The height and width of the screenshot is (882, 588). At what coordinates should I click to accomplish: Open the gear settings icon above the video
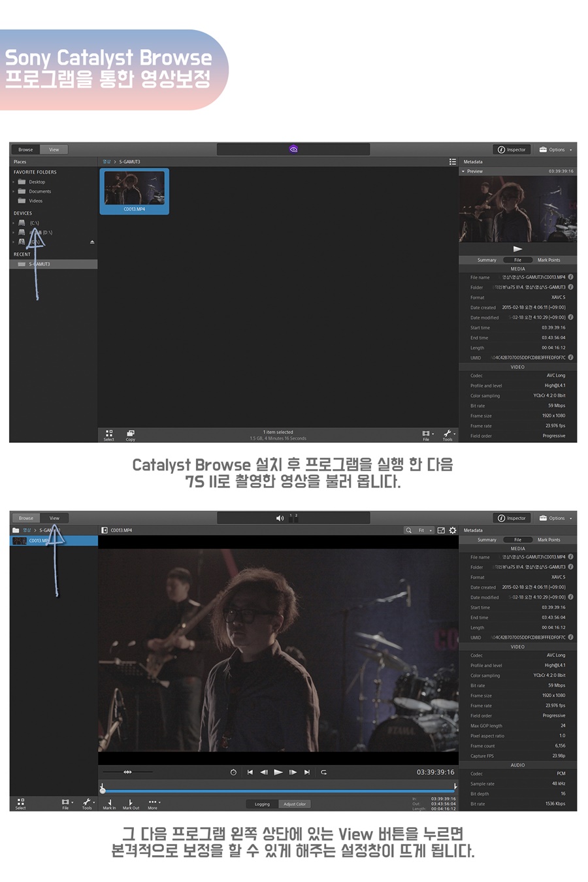tap(453, 531)
